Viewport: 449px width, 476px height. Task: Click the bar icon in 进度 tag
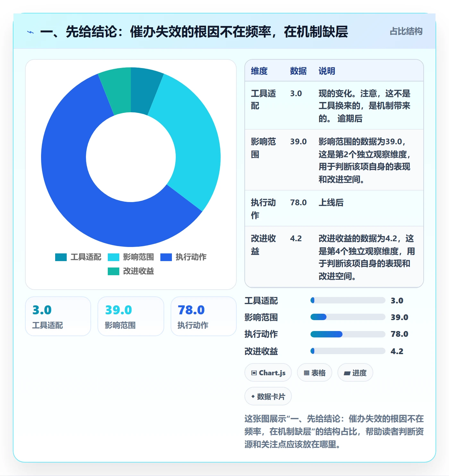click(x=347, y=373)
